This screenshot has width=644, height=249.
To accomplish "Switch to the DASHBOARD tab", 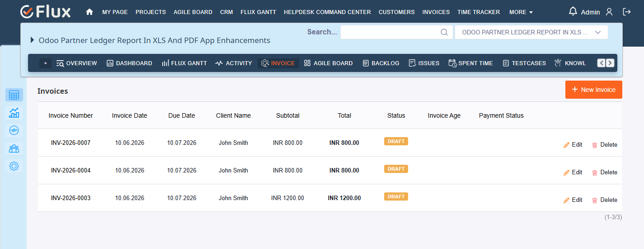I will 129,63.
